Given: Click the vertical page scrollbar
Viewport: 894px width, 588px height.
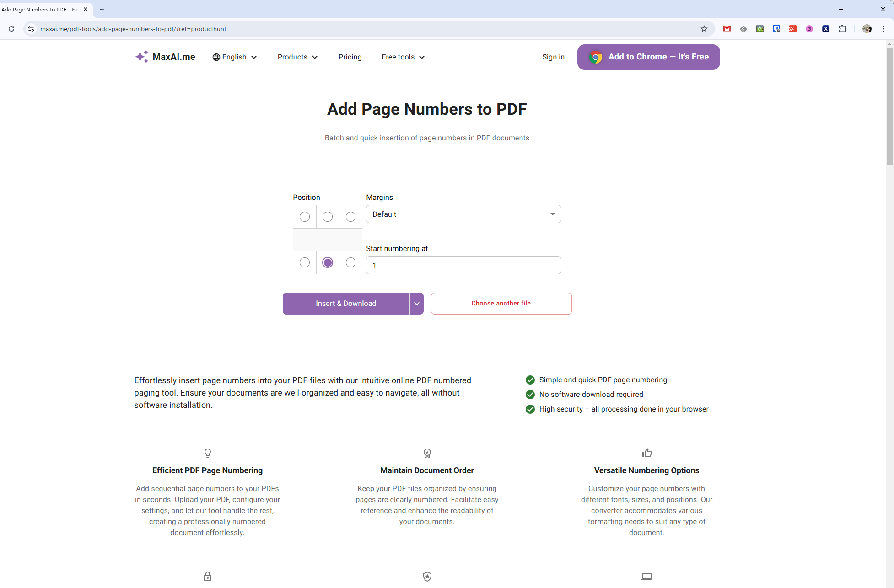Looking at the screenshot, I should click(889, 105).
